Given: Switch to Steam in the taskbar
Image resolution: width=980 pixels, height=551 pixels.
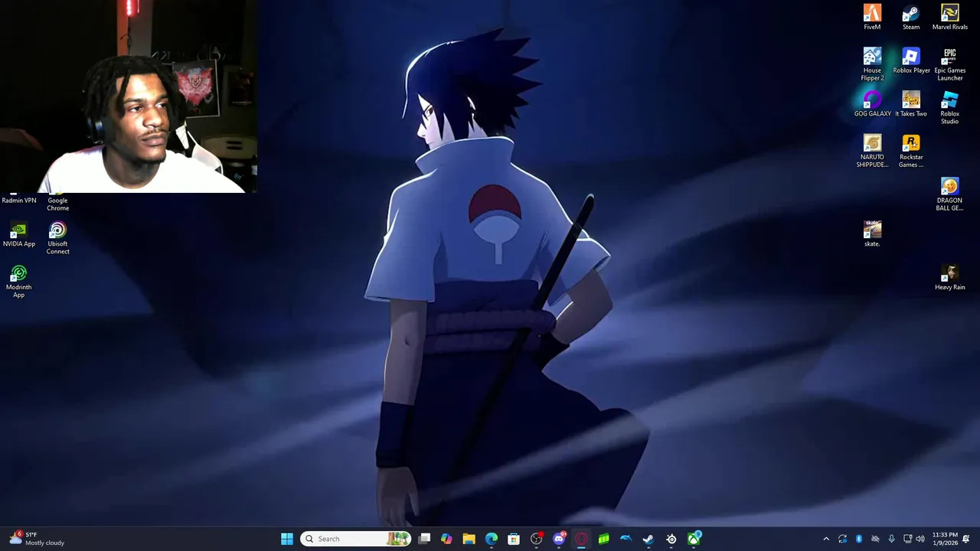Looking at the screenshot, I should [x=648, y=539].
